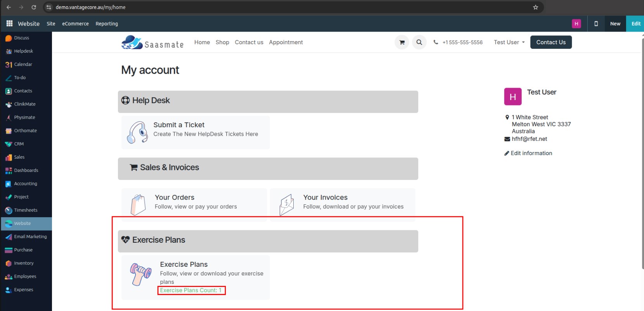Click the Saasmate logo
The height and width of the screenshot is (311, 644).
[152, 43]
